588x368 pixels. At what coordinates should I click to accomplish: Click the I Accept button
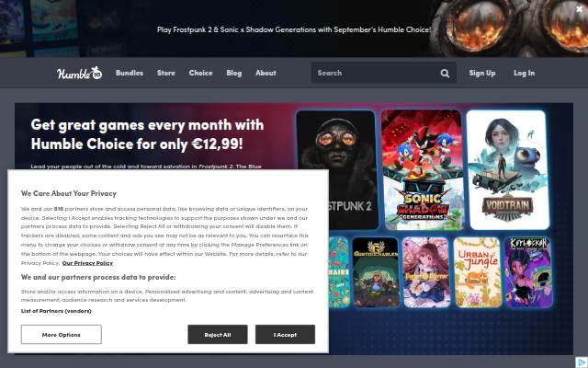tap(285, 335)
